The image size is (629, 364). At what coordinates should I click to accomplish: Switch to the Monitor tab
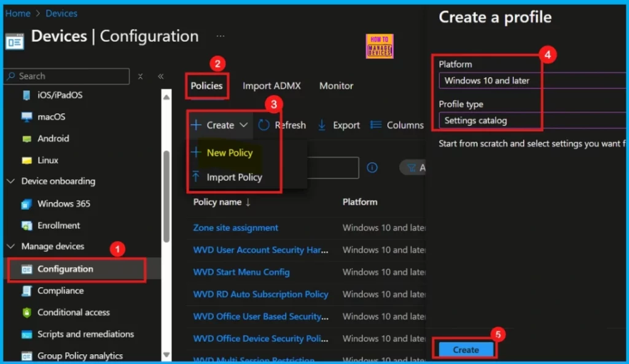336,86
